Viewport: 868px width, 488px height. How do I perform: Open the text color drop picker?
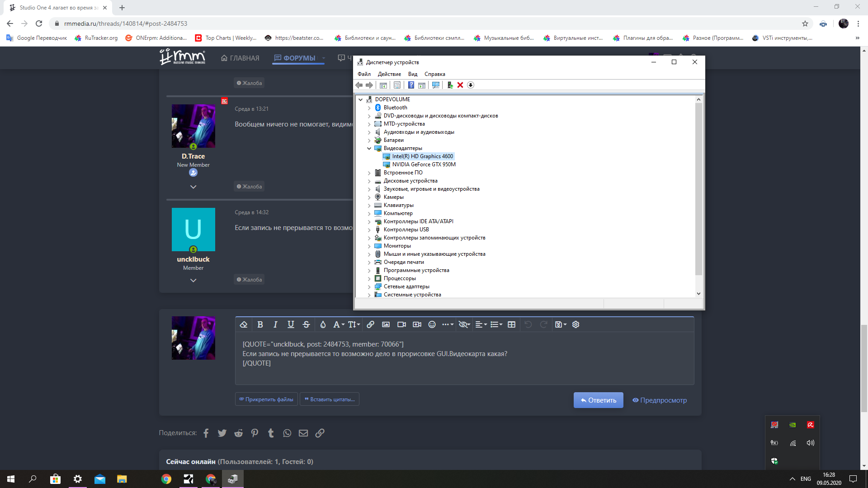tap(323, 324)
